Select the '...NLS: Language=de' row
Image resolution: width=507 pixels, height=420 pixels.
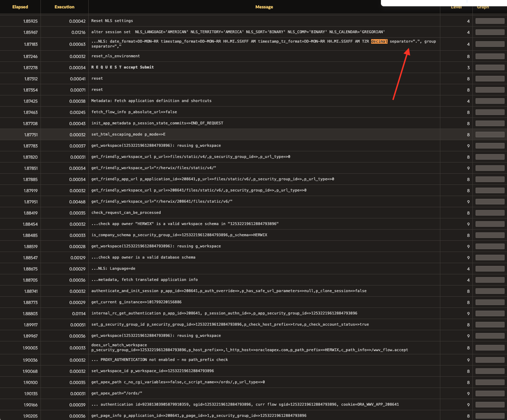click(x=113, y=269)
